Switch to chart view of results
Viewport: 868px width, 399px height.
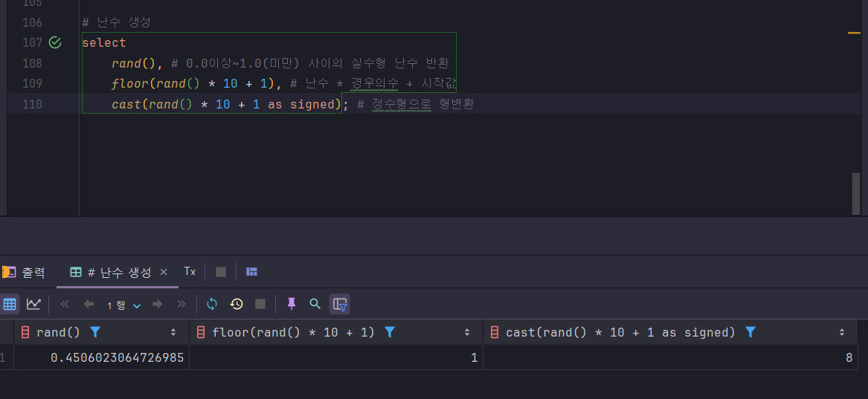pos(33,304)
